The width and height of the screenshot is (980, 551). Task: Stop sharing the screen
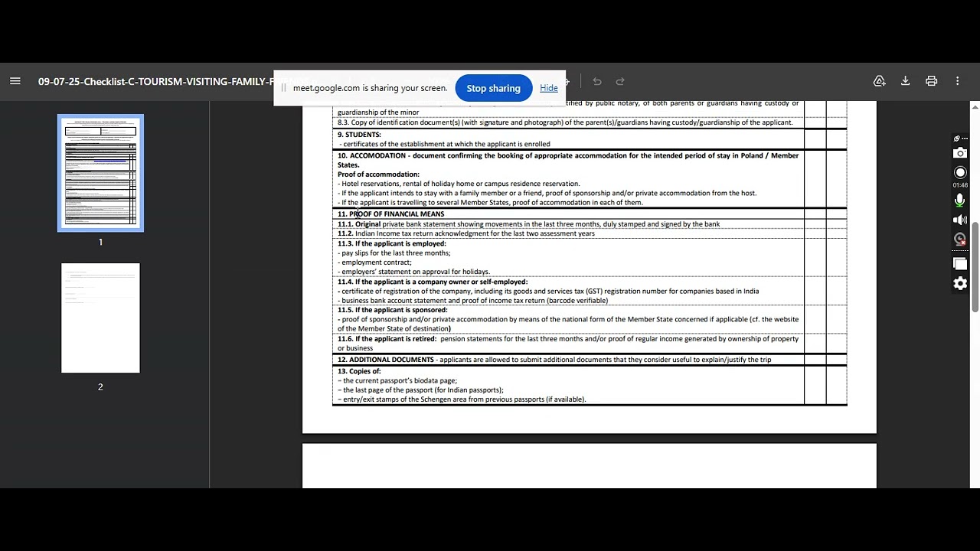point(493,88)
